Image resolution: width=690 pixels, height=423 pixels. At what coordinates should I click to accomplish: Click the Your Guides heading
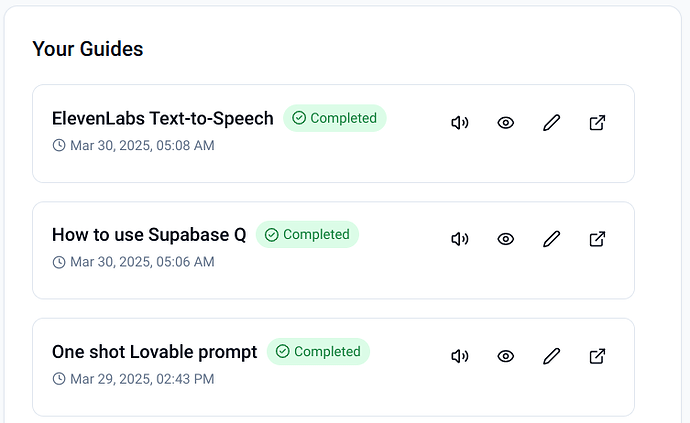point(88,49)
